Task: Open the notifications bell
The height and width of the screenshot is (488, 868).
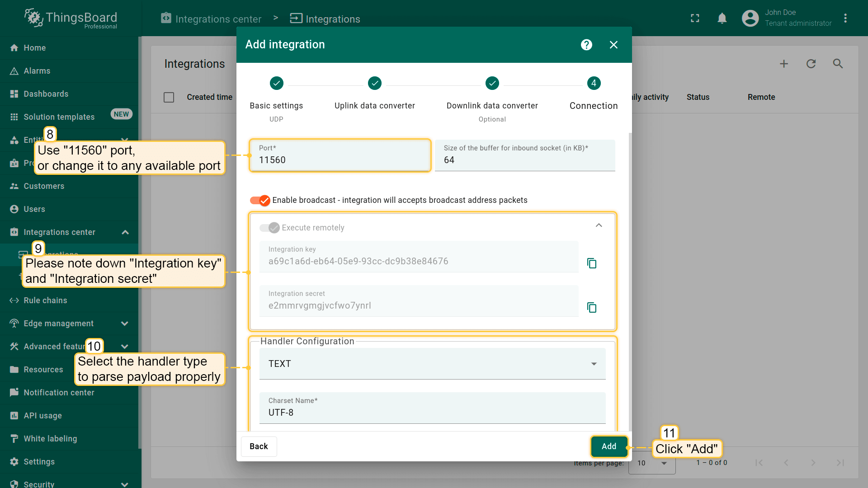Action: tap(722, 19)
